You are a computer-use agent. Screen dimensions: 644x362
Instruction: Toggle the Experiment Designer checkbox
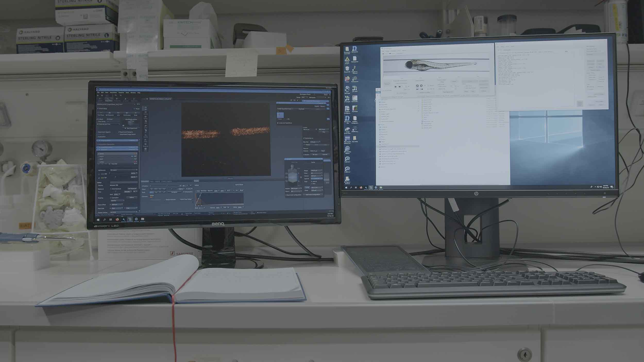pyautogui.click(x=119, y=132)
